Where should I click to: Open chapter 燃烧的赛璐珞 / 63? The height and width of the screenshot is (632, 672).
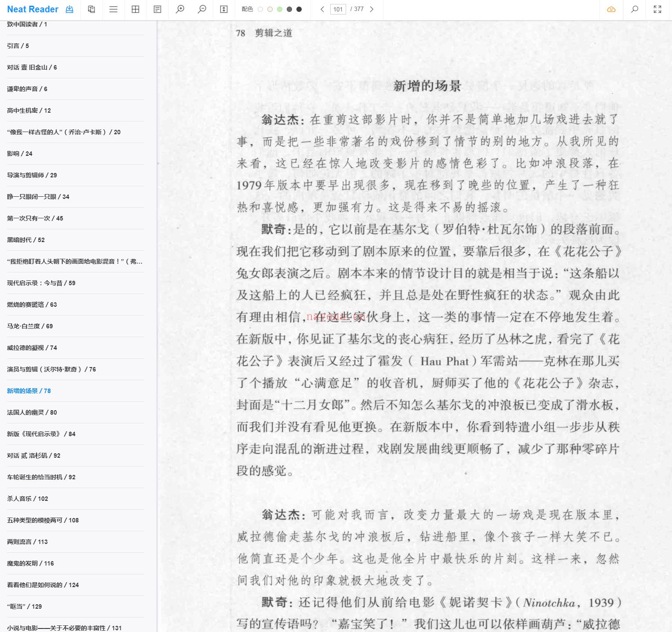click(x=32, y=305)
